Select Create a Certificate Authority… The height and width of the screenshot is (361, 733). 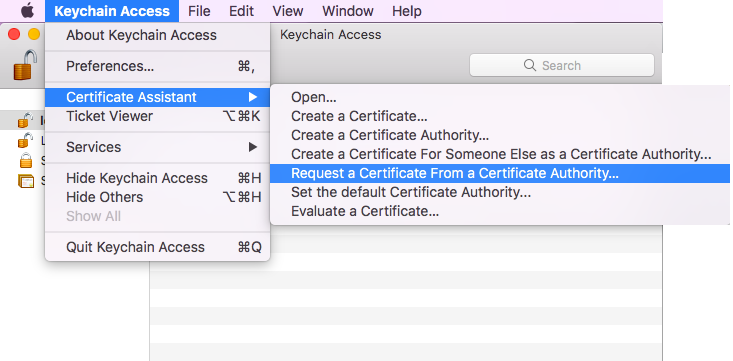500,135
